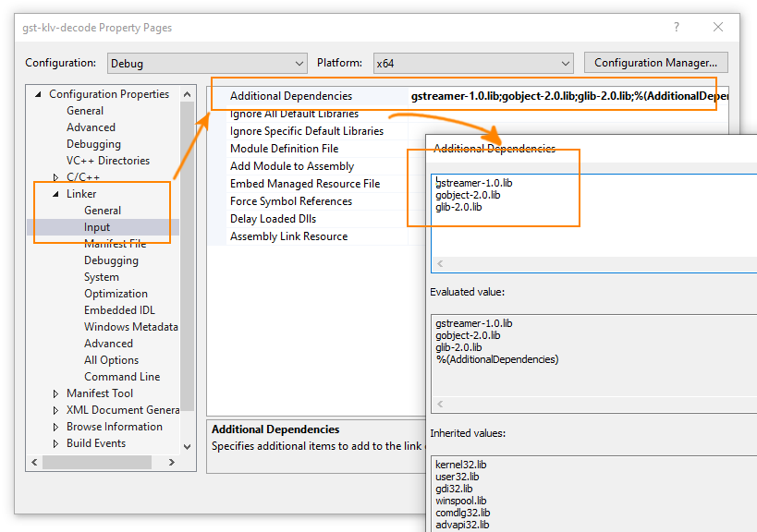Select VC++ Directories in the tree

point(106,160)
